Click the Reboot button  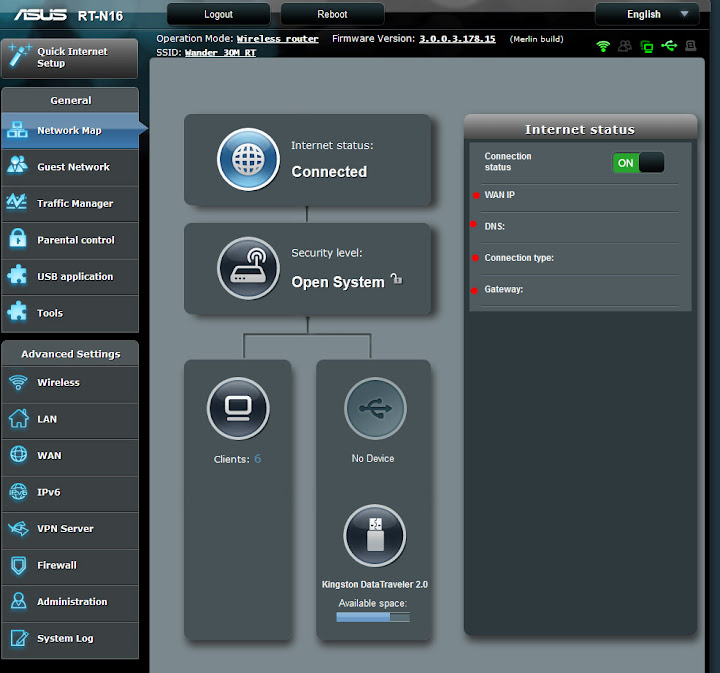click(332, 14)
